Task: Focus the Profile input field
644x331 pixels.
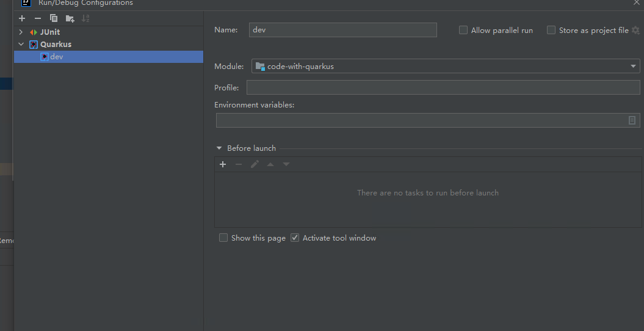Action: [443, 88]
